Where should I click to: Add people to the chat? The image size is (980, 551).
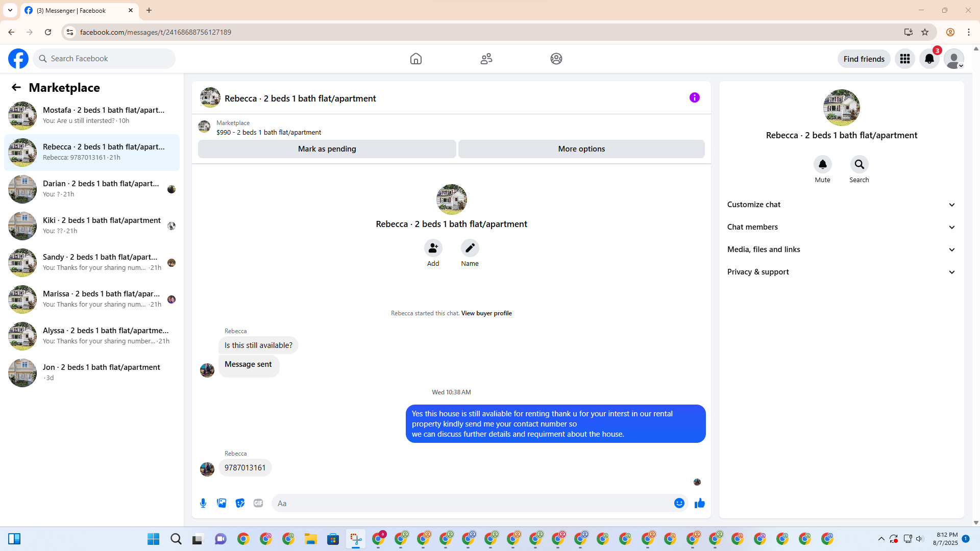point(433,248)
